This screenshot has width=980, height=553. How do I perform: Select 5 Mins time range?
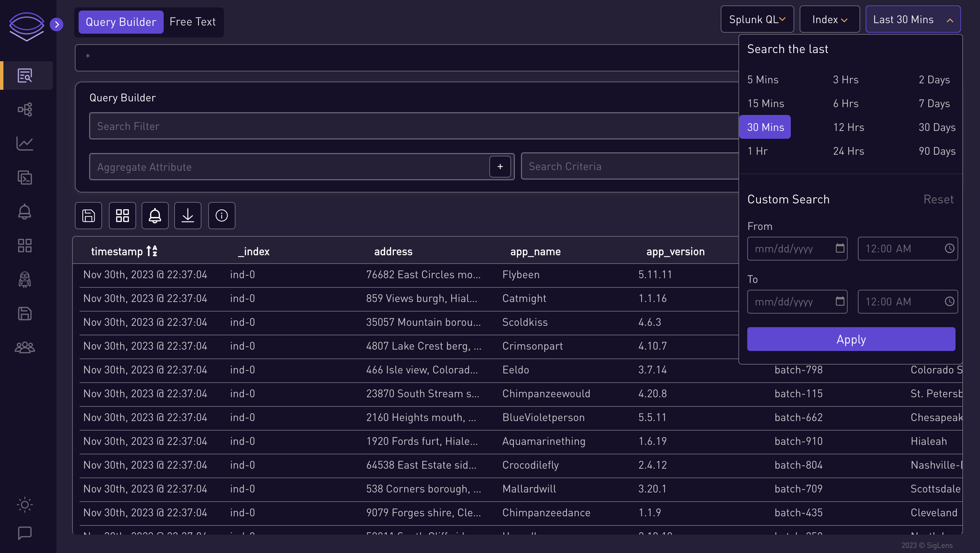pos(763,80)
